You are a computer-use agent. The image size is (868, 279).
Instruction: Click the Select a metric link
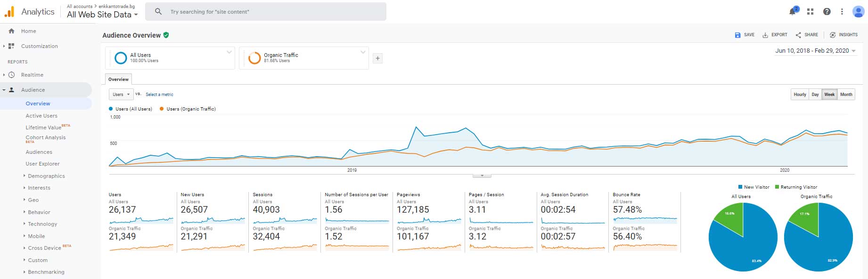(159, 95)
